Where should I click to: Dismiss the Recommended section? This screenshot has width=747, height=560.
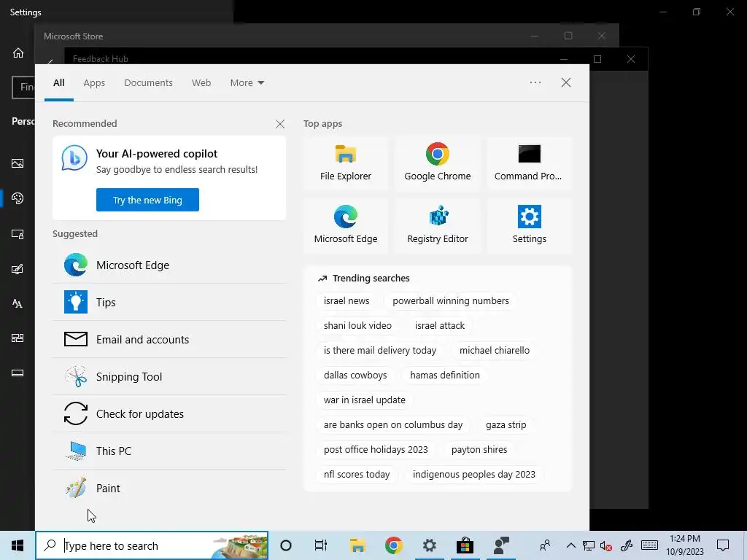tap(280, 124)
